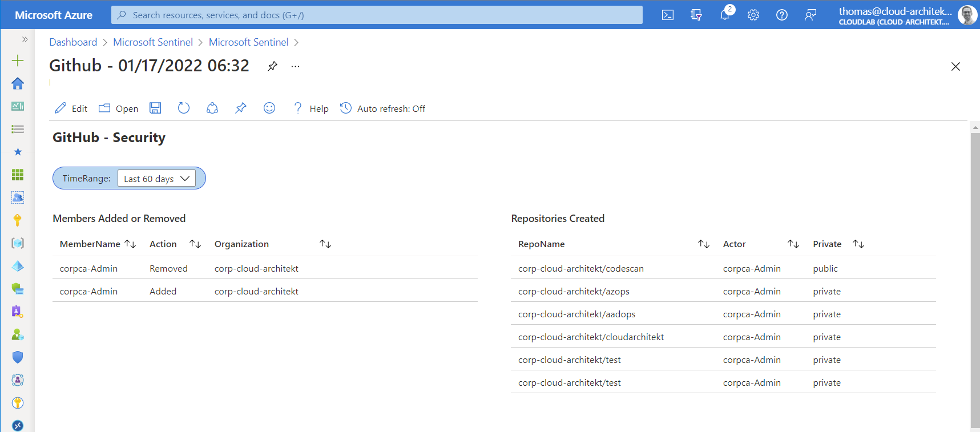
Task: Open the TimeRange Last 60 days dropdown
Action: point(156,179)
